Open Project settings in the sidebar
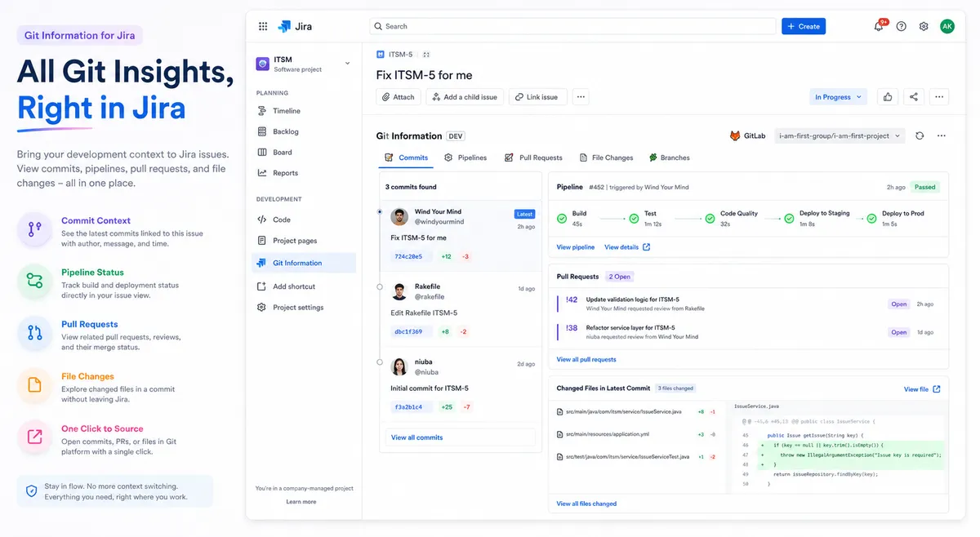Screen dimensions: 980x537 pyautogui.click(x=304, y=308)
